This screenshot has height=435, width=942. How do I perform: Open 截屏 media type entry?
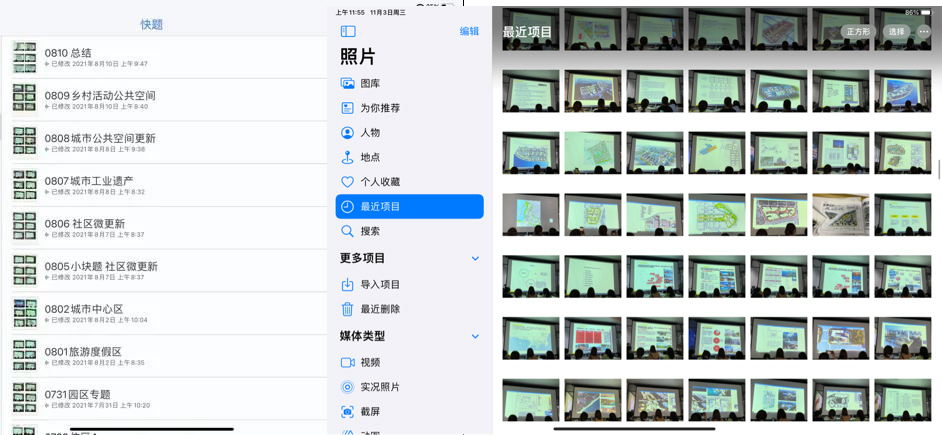point(410,412)
